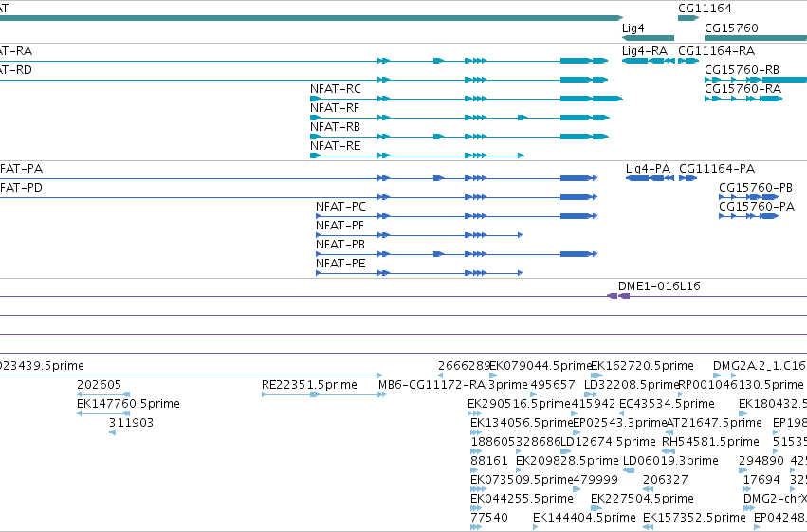Select EST 17694 label
This screenshot has height=532, width=807.
[761, 480]
